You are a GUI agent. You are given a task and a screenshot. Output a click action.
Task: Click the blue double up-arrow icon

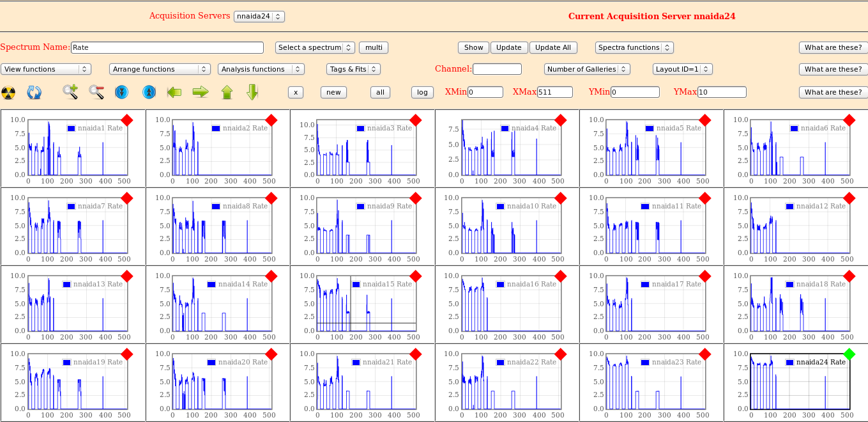[149, 92]
